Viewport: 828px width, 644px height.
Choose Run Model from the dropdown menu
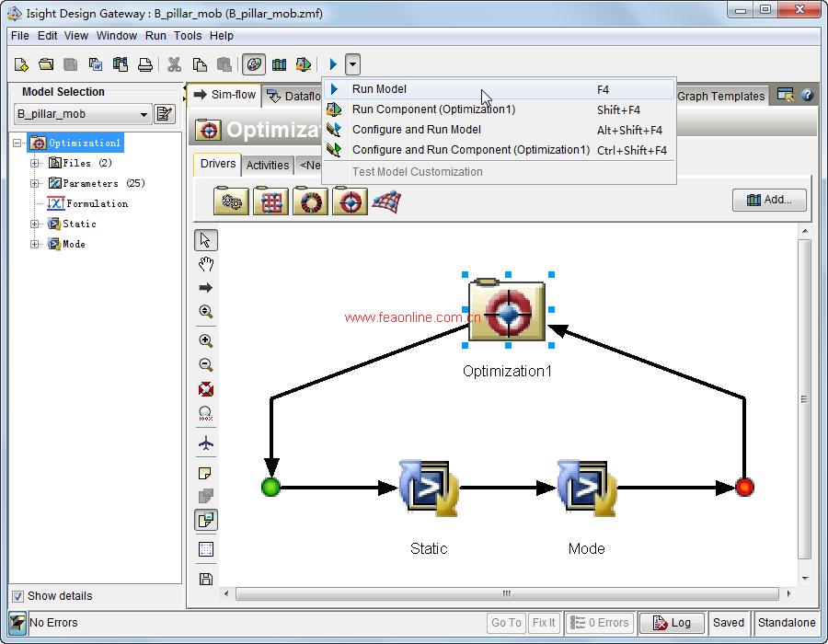pyautogui.click(x=379, y=89)
